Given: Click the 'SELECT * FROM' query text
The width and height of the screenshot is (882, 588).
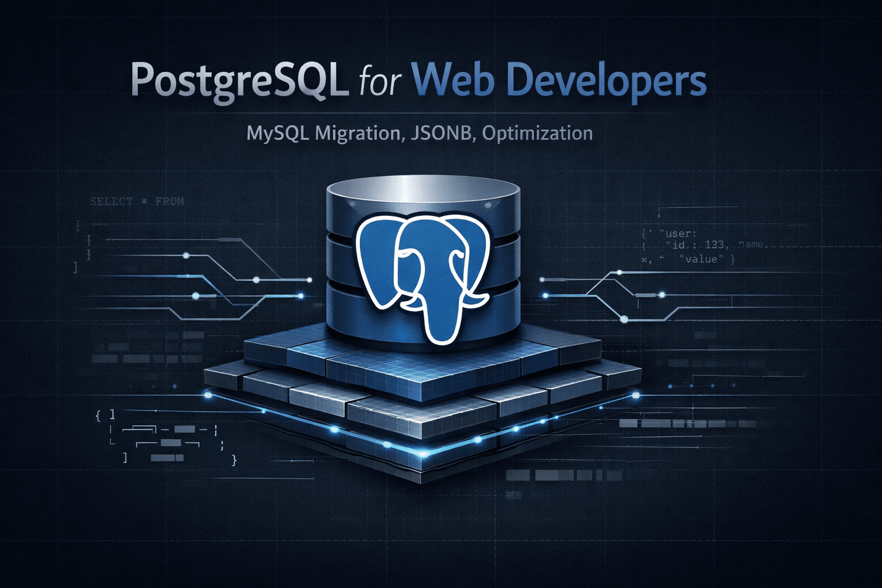Looking at the screenshot, I should (x=136, y=201).
